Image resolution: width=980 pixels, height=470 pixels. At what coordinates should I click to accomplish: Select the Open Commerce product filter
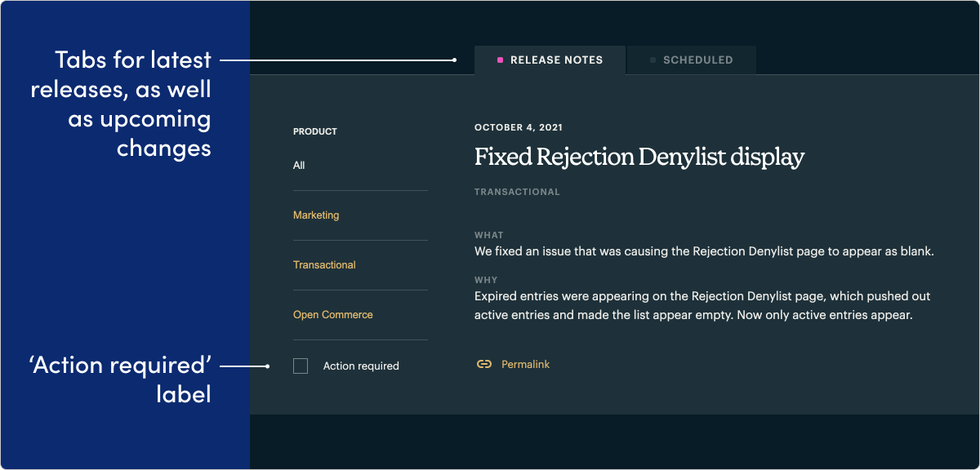click(333, 314)
